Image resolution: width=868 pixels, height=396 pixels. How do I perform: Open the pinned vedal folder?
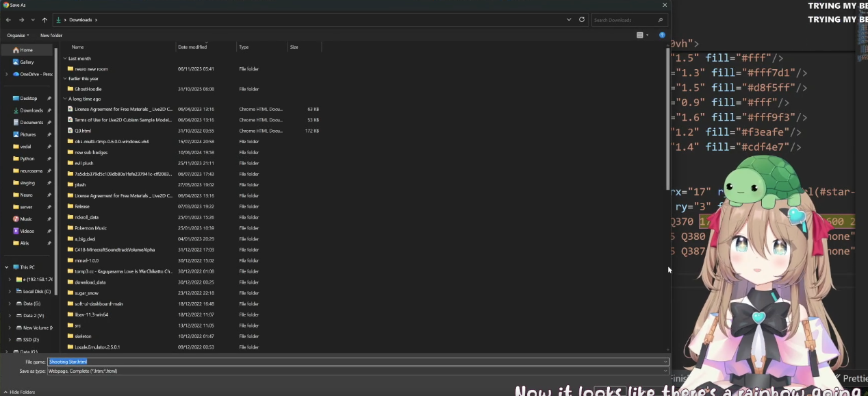click(26, 147)
